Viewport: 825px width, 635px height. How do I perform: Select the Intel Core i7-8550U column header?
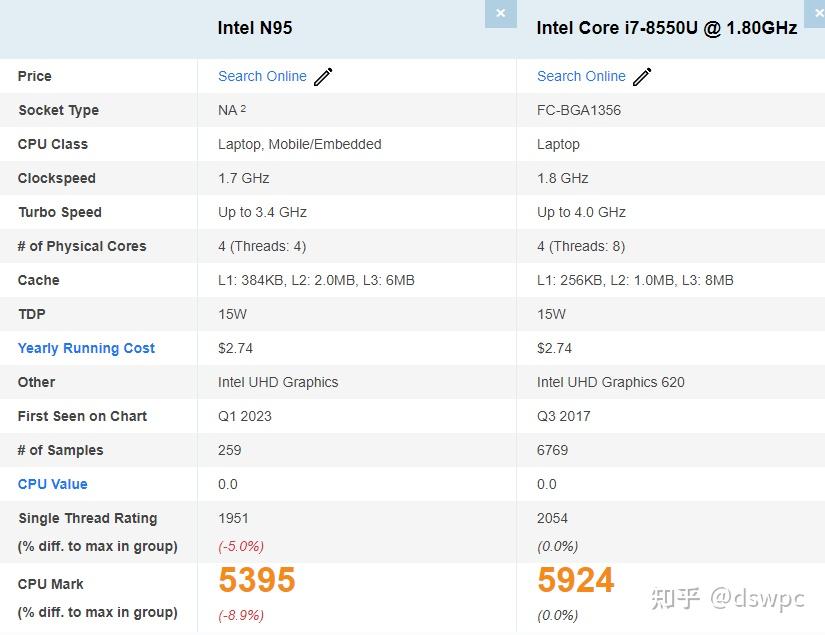point(666,27)
